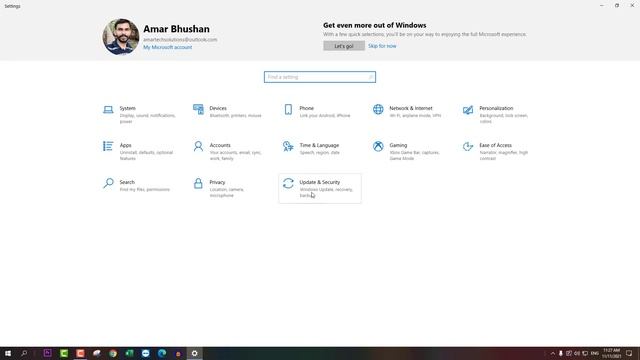Show hidden system tray icons

pos(553,353)
